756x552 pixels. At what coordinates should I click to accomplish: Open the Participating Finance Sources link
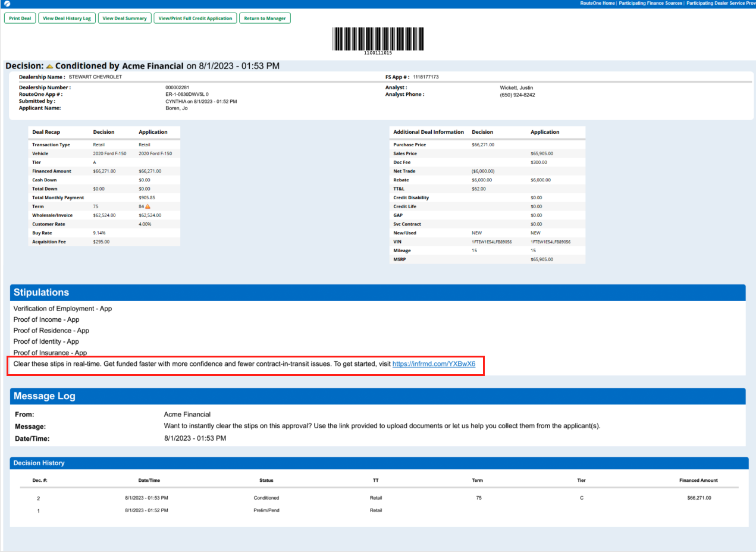coord(650,4)
